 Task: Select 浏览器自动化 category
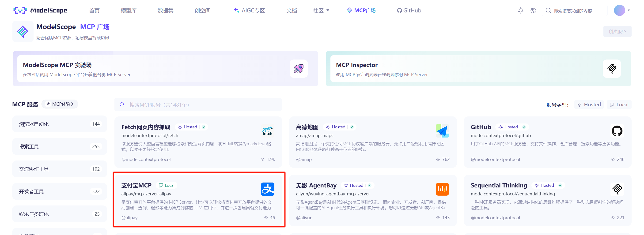(60, 124)
